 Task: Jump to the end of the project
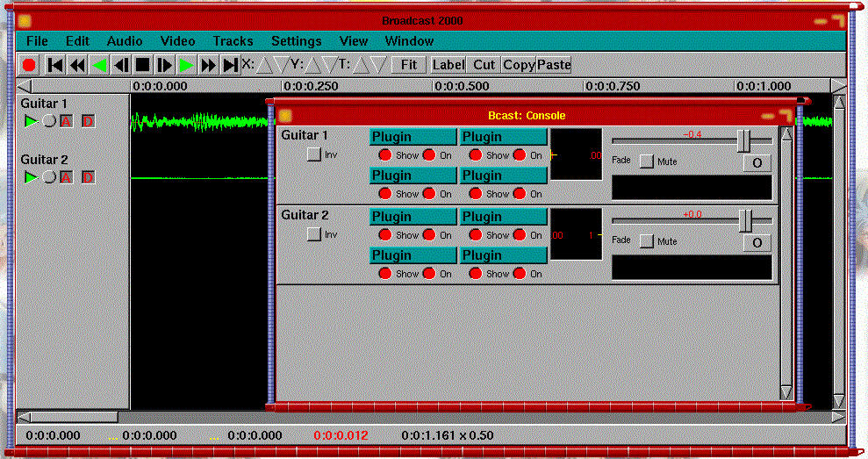click(x=230, y=64)
